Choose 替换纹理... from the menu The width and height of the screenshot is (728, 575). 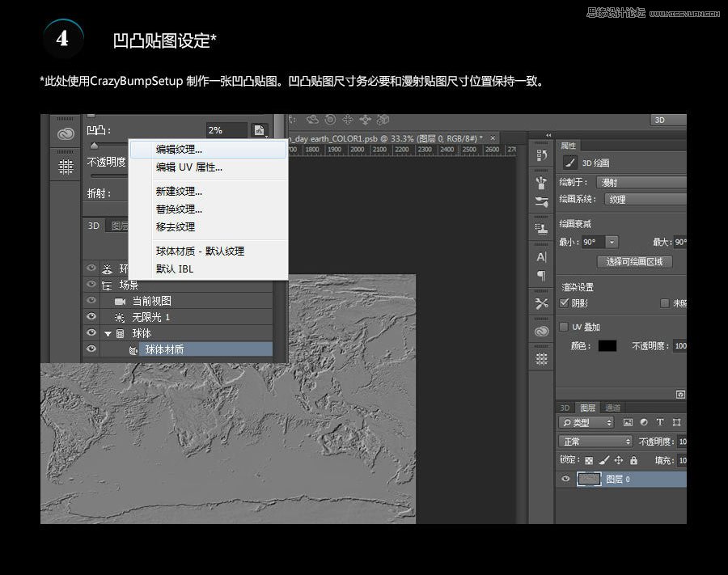209,209
